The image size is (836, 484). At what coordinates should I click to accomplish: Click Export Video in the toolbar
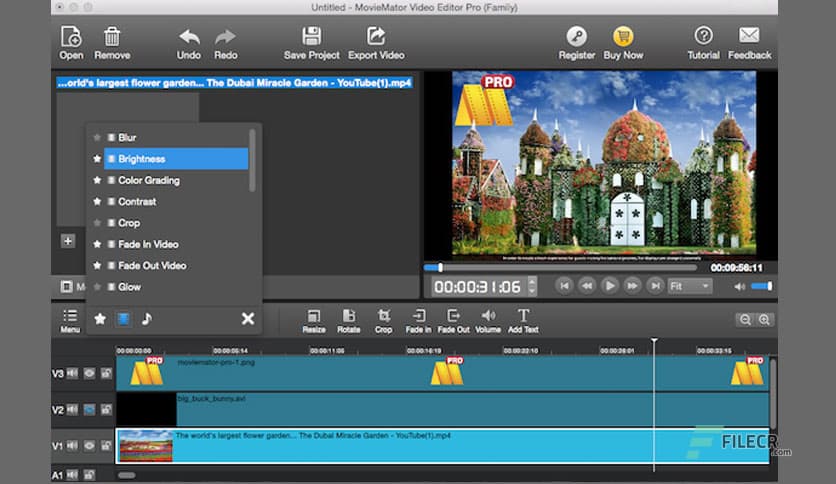click(x=376, y=43)
